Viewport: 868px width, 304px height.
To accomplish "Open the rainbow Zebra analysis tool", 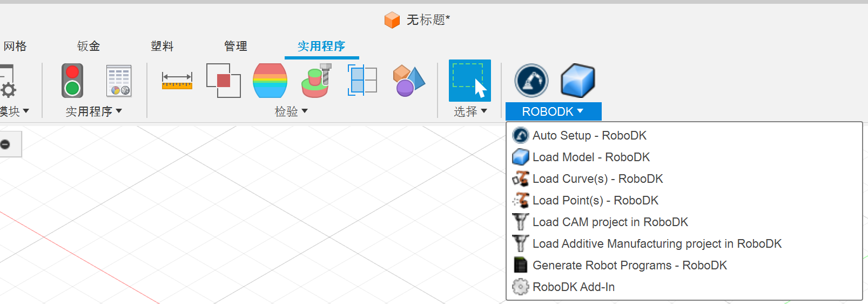I will click(x=270, y=81).
